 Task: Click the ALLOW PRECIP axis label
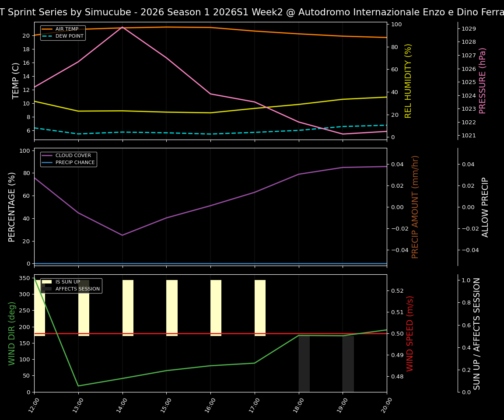485,206
